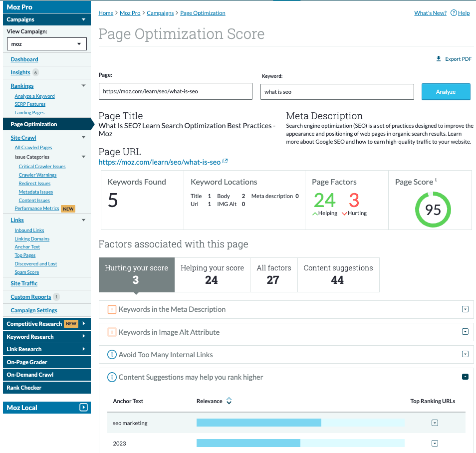The image size is (476, 453).
Task: Click the Export PDF download icon
Action: (439, 59)
